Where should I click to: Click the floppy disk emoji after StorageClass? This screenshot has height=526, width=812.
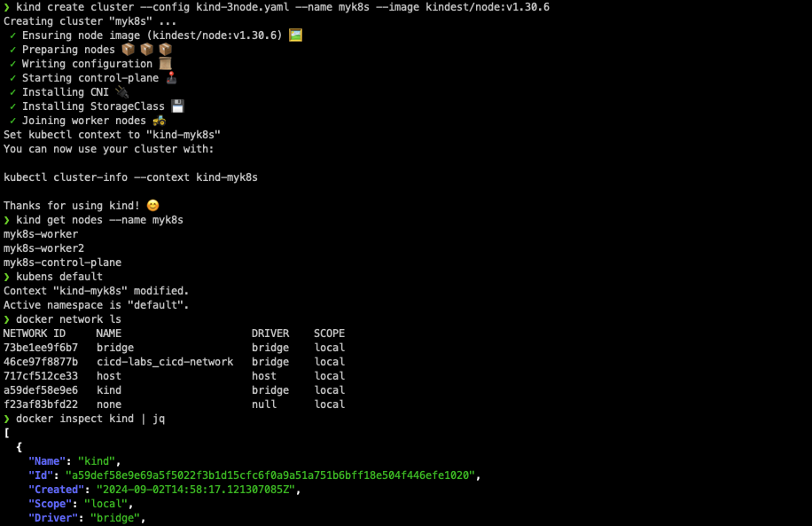(x=177, y=106)
